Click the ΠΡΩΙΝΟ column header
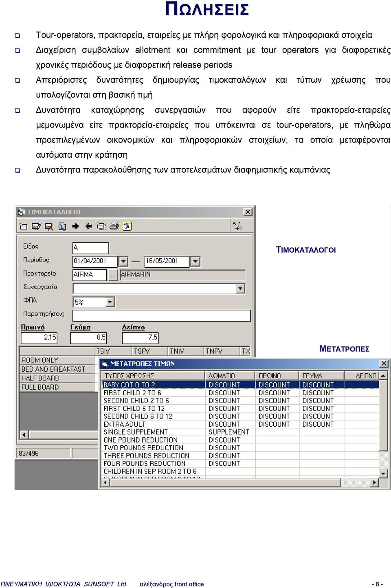 click(x=277, y=376)
